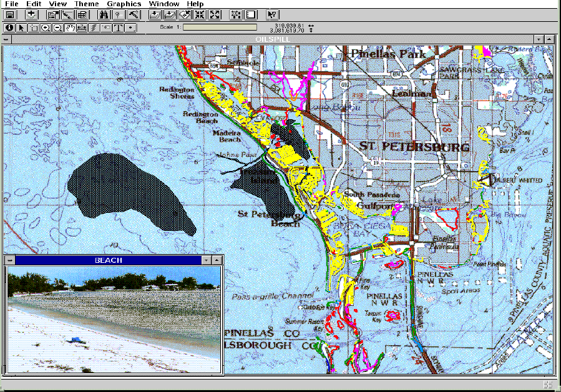The height and width of the screenshot is (392, 561).
Task: Click the "Pass-a-grille Channel" map label
Action: tap(273, 296)
